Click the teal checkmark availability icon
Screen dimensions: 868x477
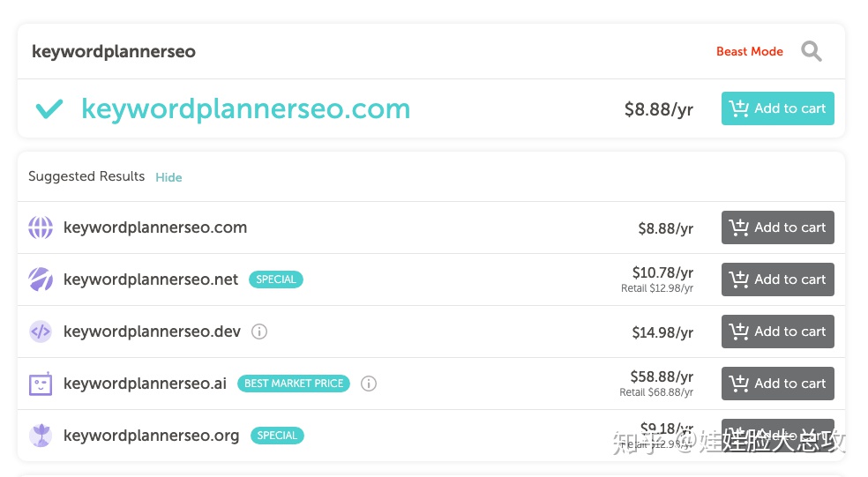(49, 108)
